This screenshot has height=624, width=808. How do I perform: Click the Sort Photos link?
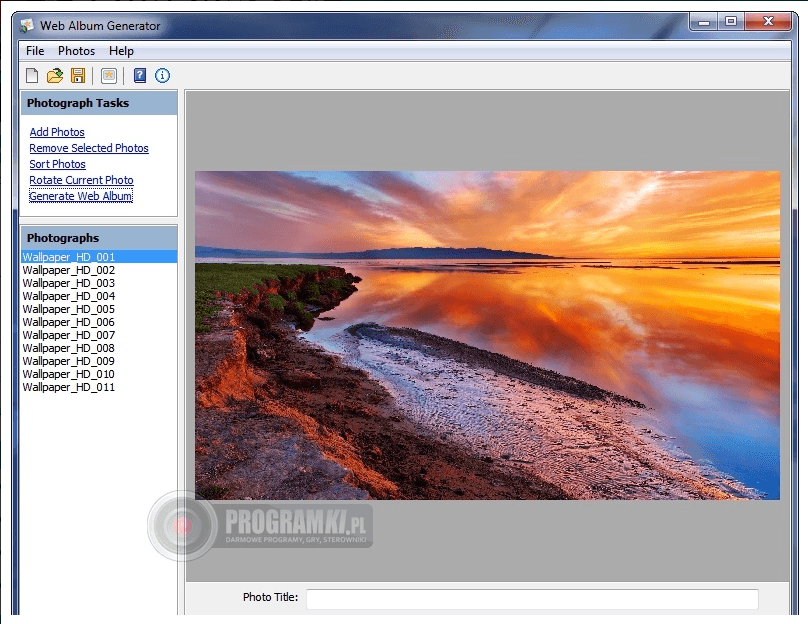57,164
